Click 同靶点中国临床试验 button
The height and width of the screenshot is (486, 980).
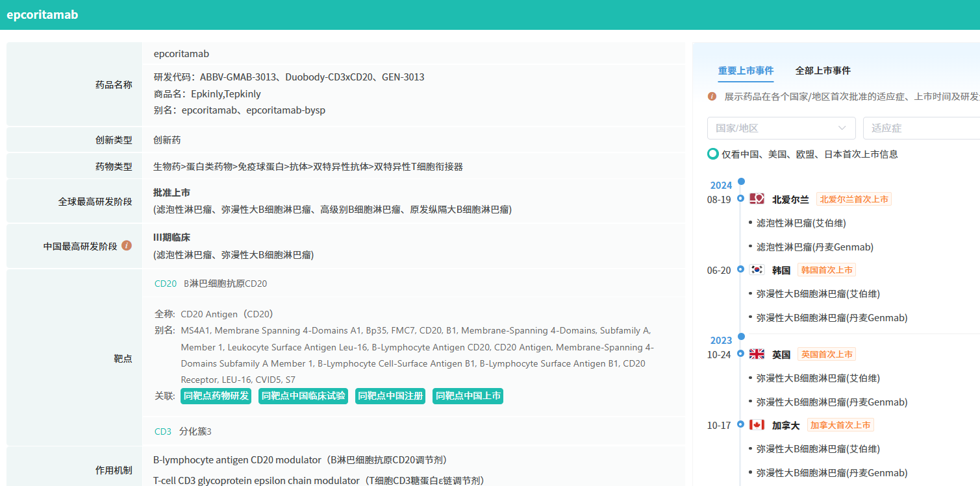(303, 396)
